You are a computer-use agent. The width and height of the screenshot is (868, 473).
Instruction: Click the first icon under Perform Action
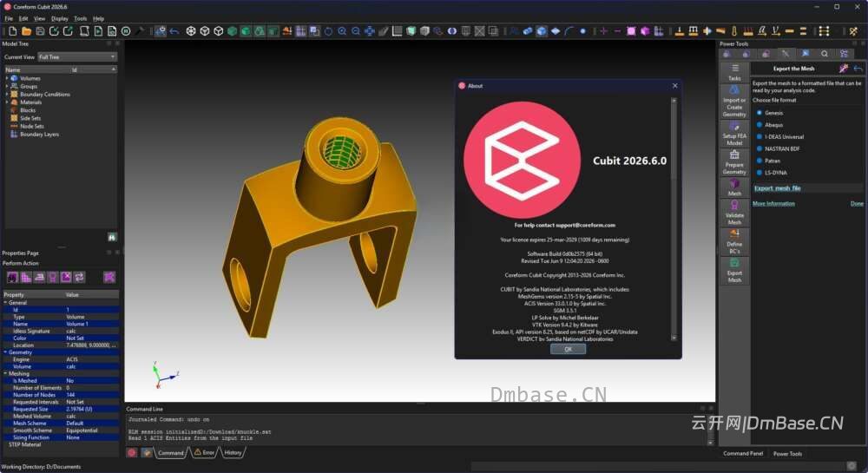(12, 277)
